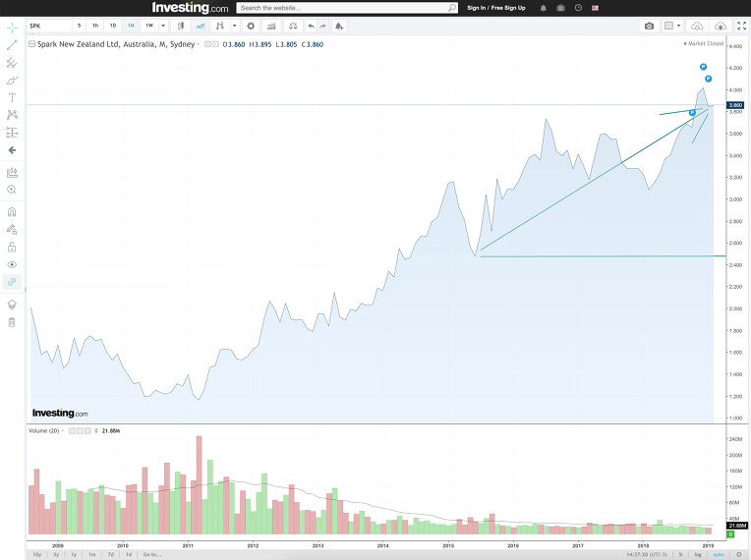Open the indicators menu

pos(271,26)
